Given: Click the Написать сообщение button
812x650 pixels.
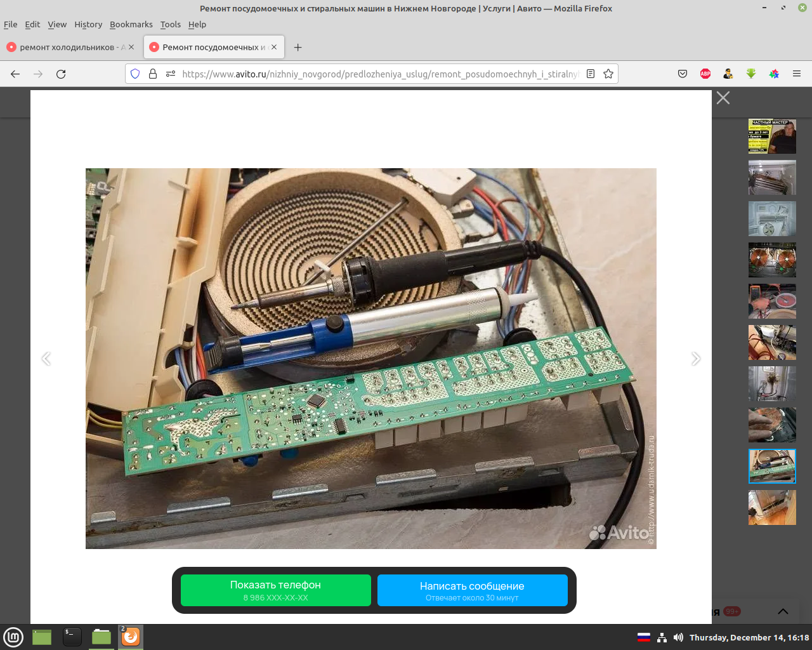Looking at the screenshot, I should [x=473, y=590].
